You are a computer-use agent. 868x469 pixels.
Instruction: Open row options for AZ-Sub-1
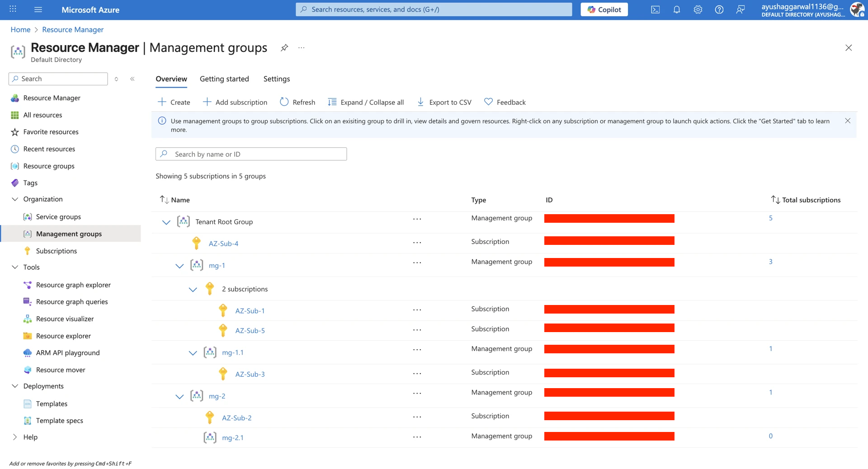(417, 310)
